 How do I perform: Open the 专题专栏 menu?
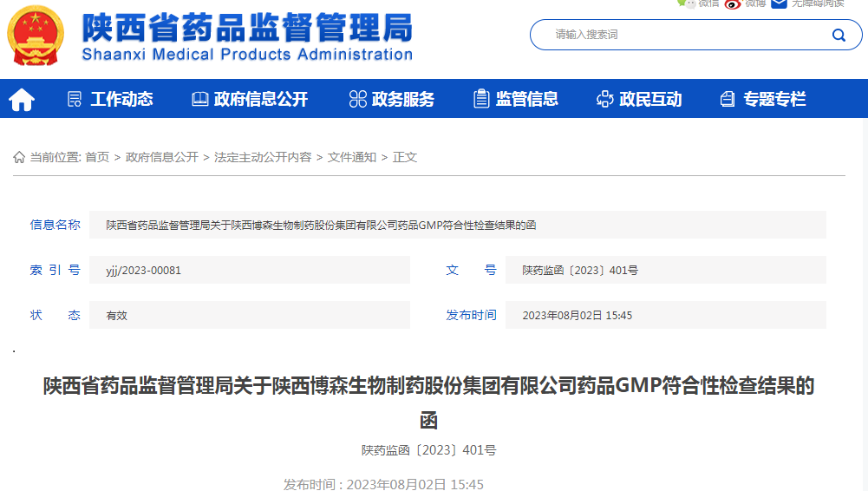(x=774, y=99)
